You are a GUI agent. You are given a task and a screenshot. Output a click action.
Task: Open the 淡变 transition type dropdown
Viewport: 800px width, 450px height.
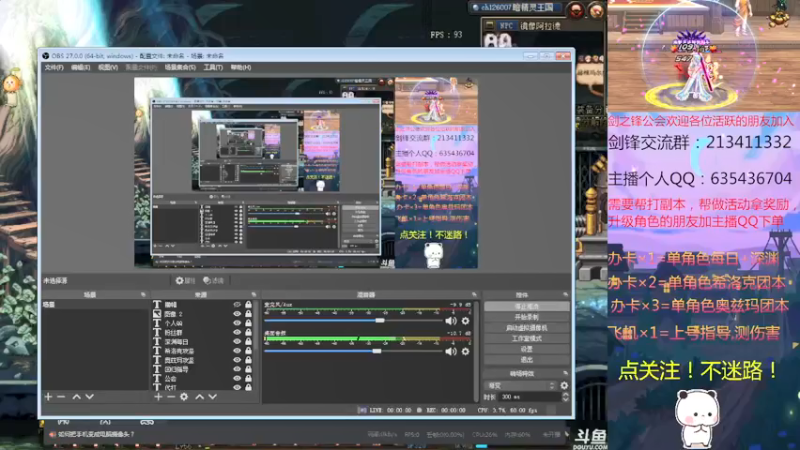[x=520, y=386]
